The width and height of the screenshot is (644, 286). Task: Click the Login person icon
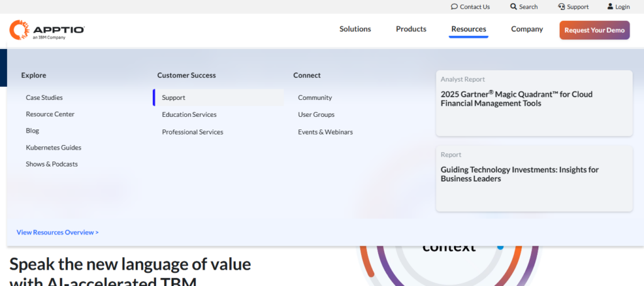[610, 6]
